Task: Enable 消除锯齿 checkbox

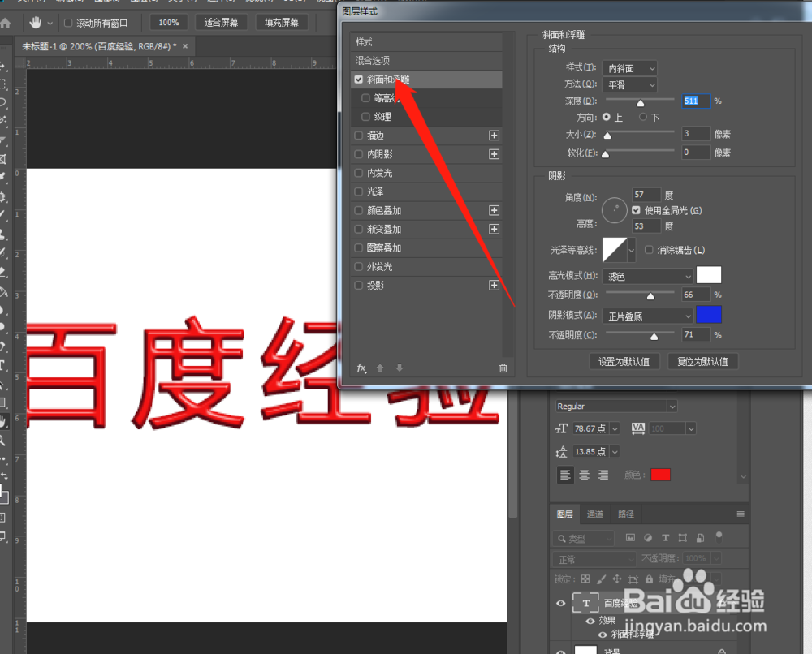Action: coord(649,250)
